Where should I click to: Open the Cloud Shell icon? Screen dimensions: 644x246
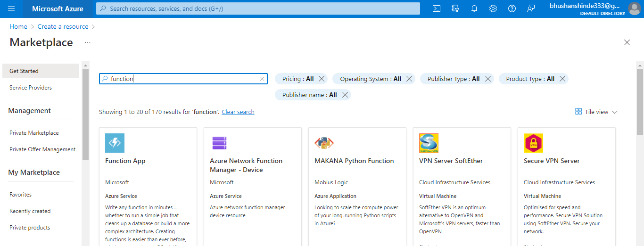coord(437,8)
